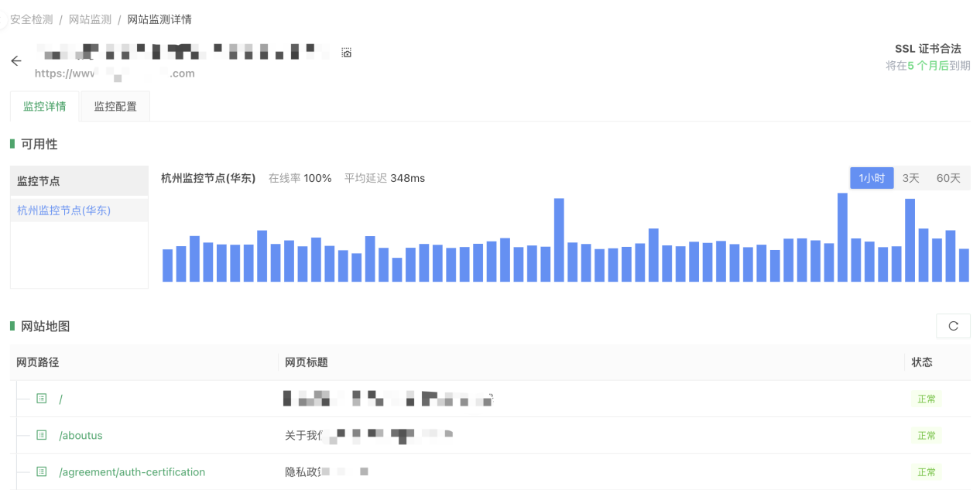Select 杭州监控节点(华东) in node list
The height and width of the screenshot is (490, 980).
64,211
